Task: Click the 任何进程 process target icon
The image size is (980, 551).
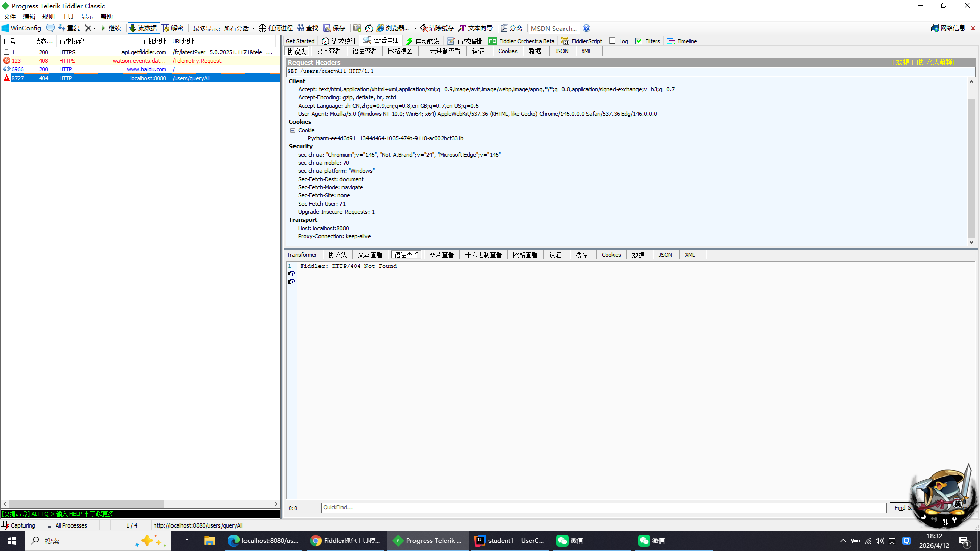Action: [262, 28]
